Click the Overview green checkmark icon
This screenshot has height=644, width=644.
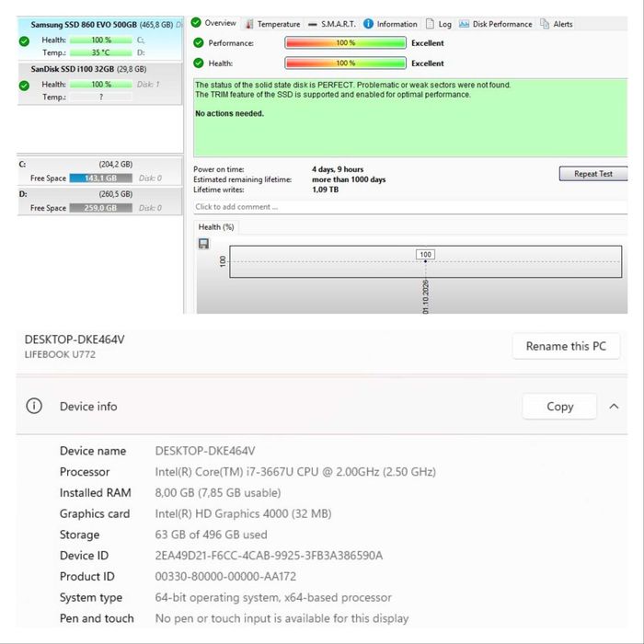(x=196, y=23)
